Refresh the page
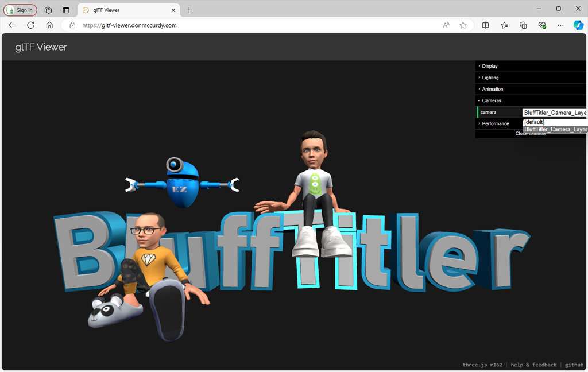The image size is (588, 372). pos(31,25)
